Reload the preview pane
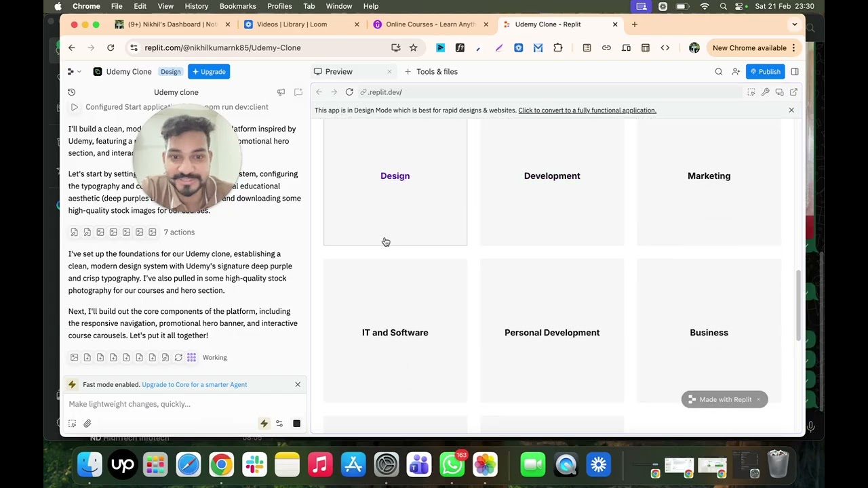 (349, 92)
